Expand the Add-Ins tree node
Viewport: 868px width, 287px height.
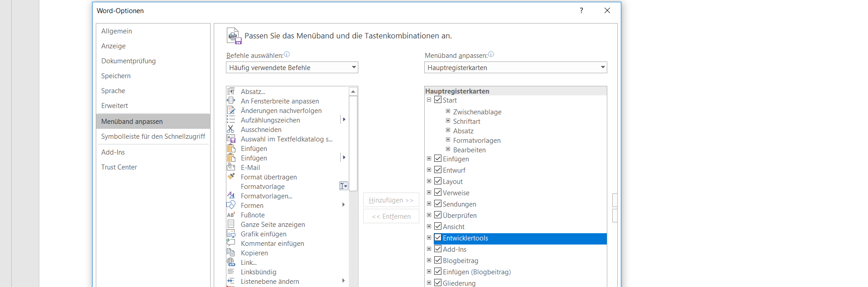point(429,249)
